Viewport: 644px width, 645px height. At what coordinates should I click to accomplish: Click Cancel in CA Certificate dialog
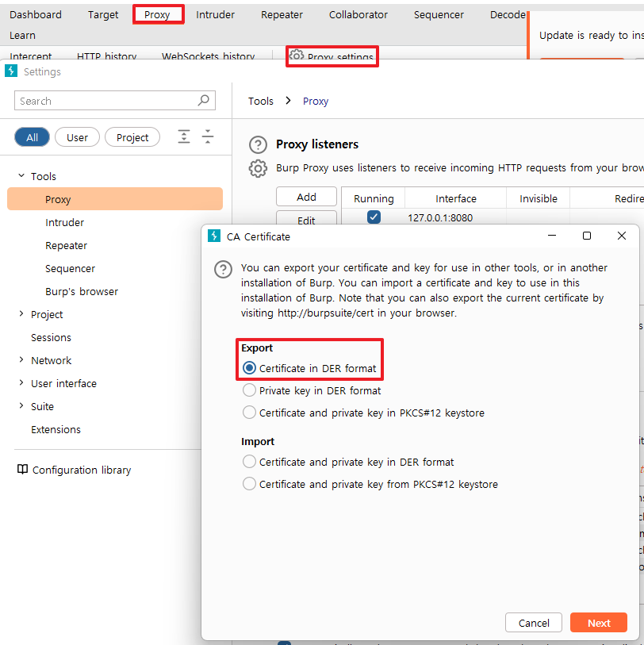coord(534,623)
